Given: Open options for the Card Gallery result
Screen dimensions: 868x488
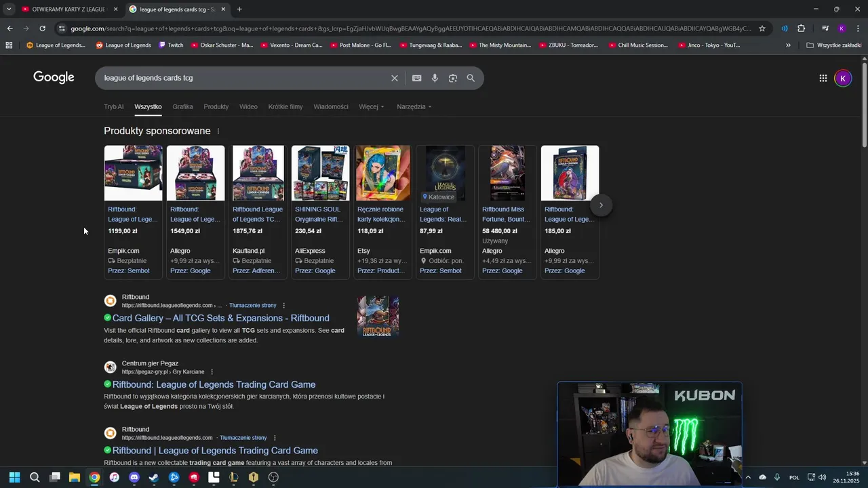Looking at the screenshot, I should click(x=283, y=306).
